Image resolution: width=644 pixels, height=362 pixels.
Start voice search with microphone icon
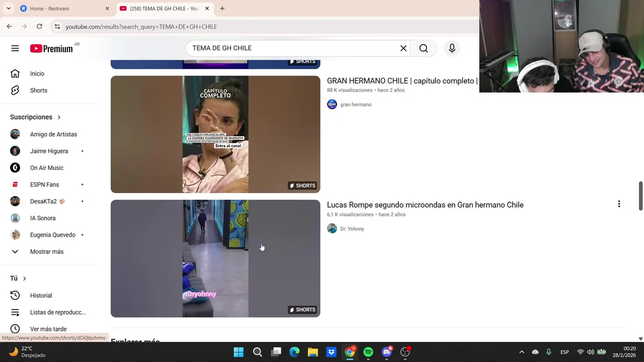tap(452, 48)
